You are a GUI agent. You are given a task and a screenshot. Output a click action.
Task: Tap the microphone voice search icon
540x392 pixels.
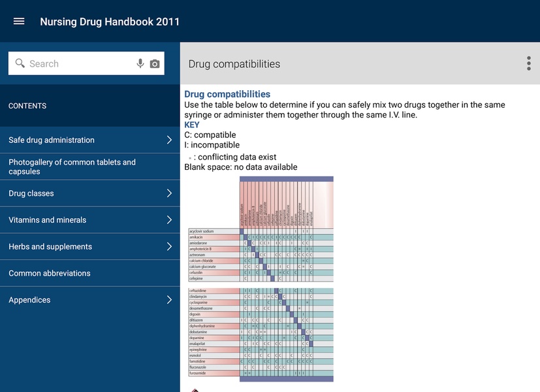click(140, 63)
